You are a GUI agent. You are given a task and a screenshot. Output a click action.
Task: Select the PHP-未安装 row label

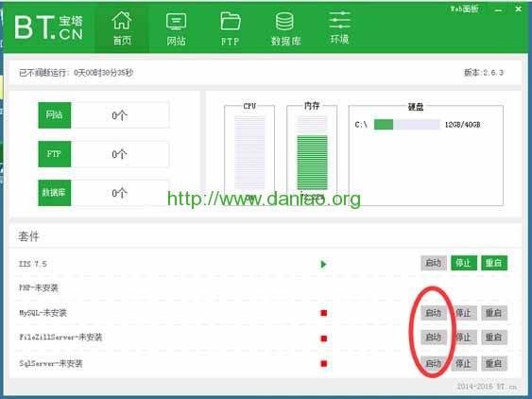point(39,288)
